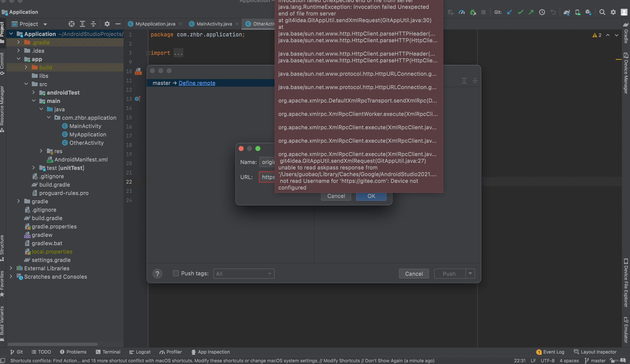630x364 pixels.
Task: Click the Push button
Action: point(450,274)
